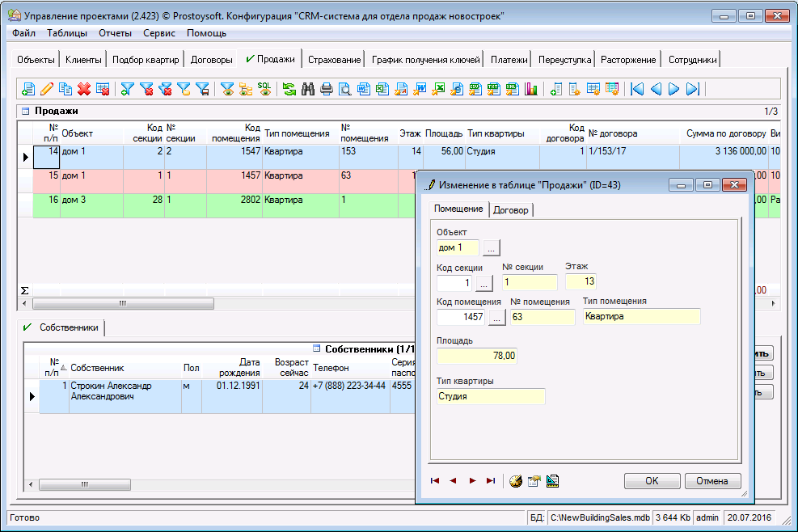Delete the record with the red X icon
This screenshot has width=798, height=532.
click(x=84, y=89)
